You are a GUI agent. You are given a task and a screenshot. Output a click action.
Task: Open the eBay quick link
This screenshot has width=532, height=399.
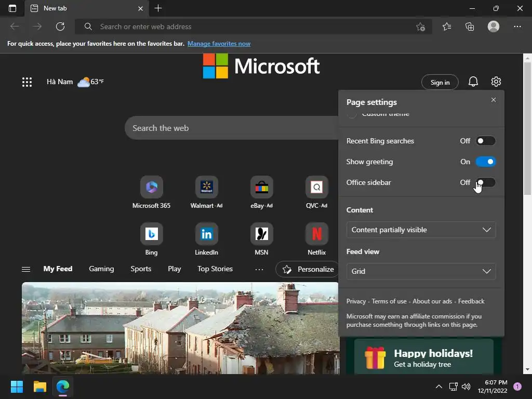click(262, 192)
